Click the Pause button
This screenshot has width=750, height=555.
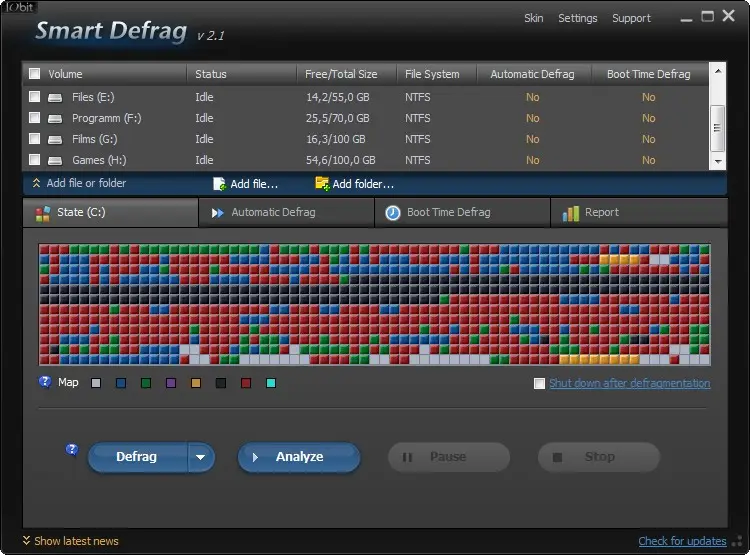coord(449,457)
